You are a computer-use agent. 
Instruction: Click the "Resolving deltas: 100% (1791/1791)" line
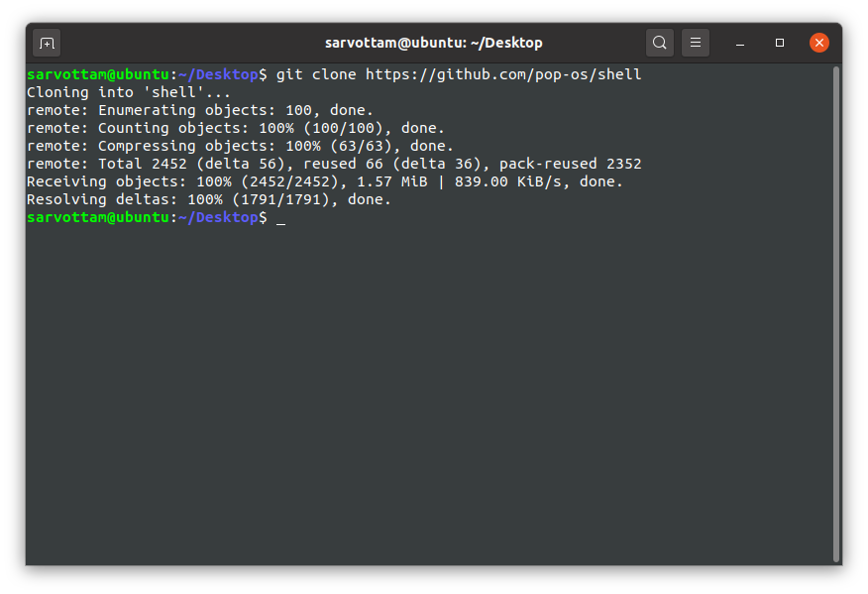[209, 199]
